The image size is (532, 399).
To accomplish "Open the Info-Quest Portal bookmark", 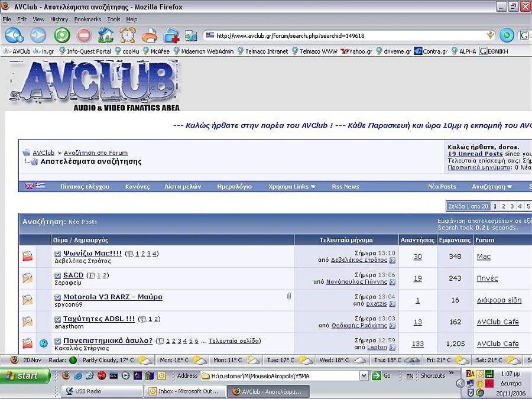I will tap(85, 51).
